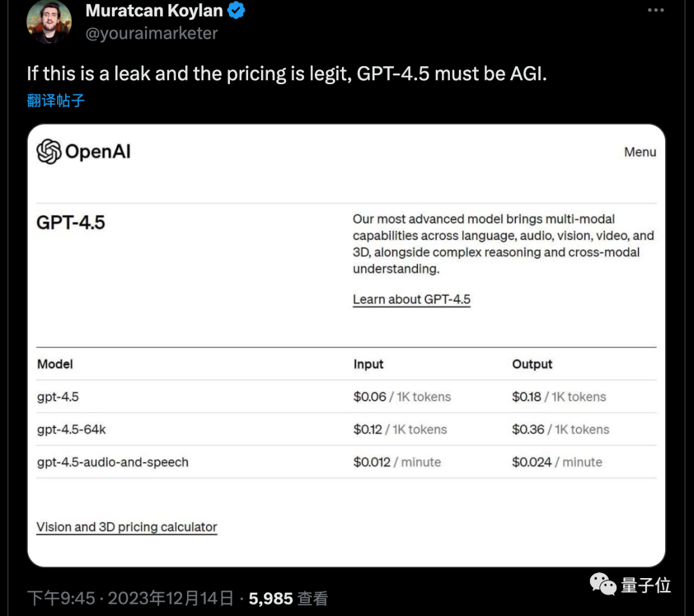
Task: Click the Muratcan Koylan display name
Action: click(x=154, y=10)
